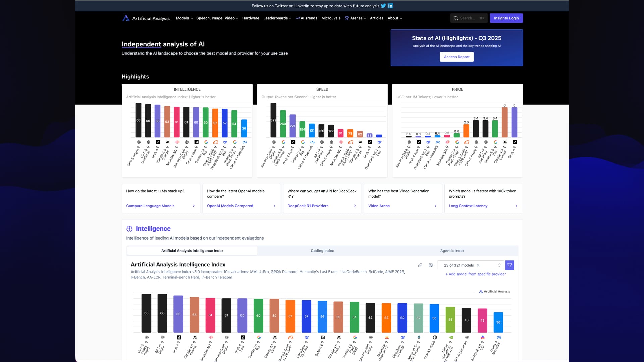
Task: Click the Insights Login button
Action: (506, 18)
